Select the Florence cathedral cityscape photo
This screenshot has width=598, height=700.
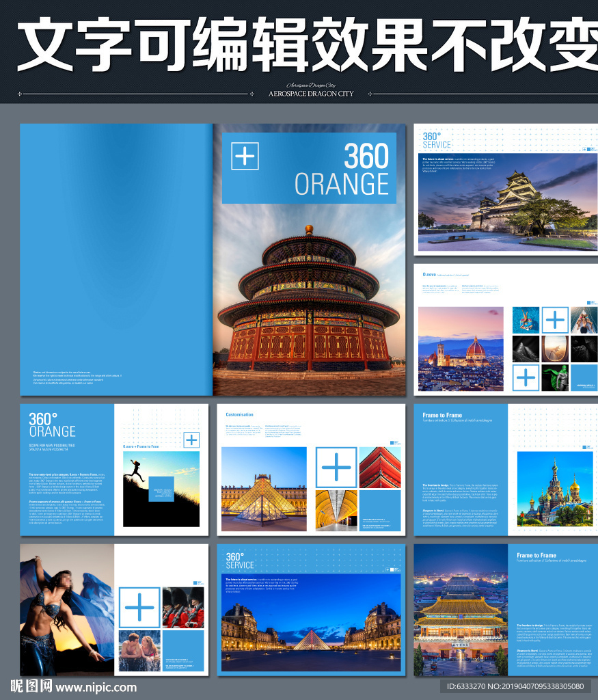(x=461, y=349)
